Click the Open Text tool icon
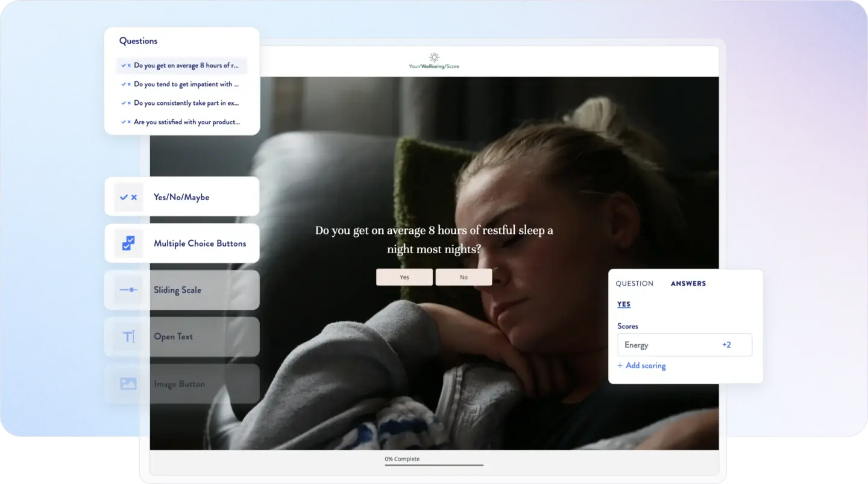This screenshot has width=868, height=484. click(x=128, y=336)
